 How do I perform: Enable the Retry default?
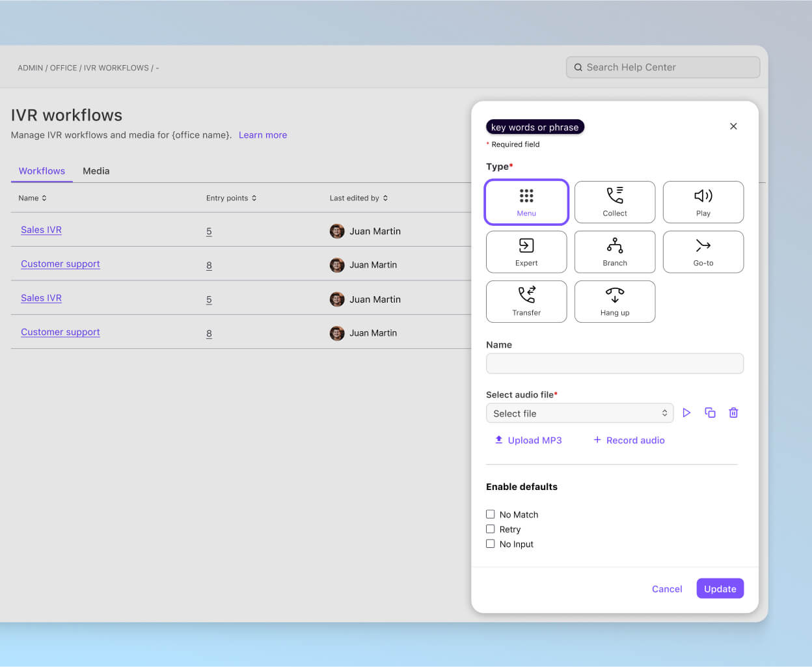coord(490,529)
